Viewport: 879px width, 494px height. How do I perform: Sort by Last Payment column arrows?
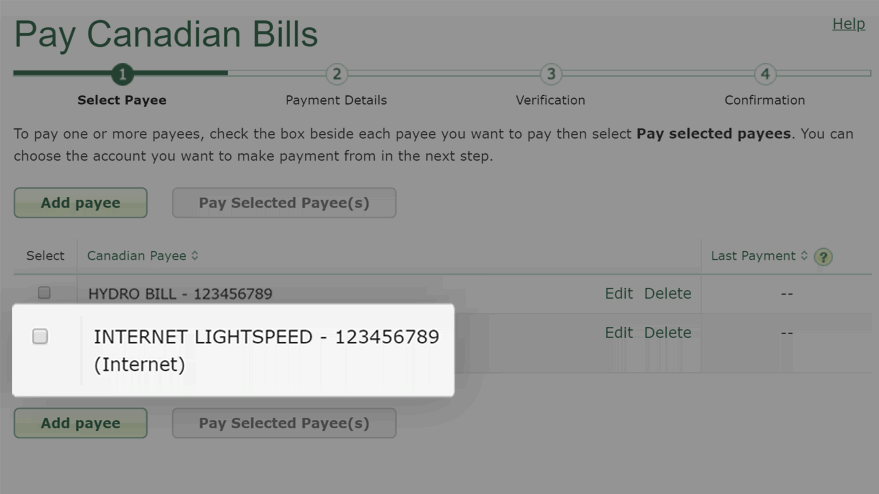(804, 256)
